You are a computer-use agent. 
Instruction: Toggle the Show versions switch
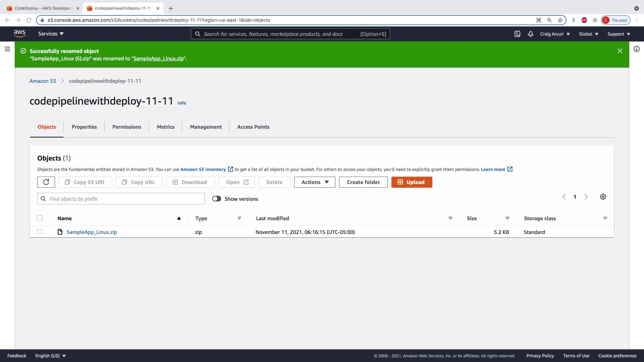[x=217, y=199]
